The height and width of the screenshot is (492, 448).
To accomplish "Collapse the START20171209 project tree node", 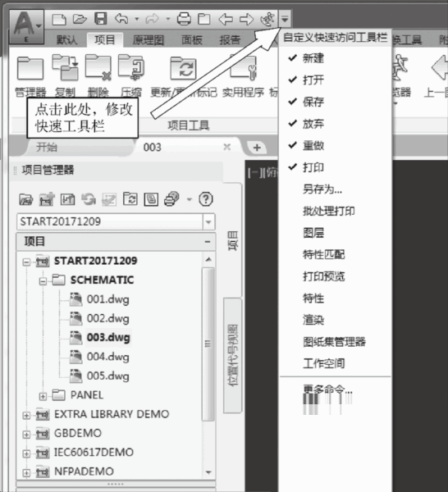I will coord(27,262).
